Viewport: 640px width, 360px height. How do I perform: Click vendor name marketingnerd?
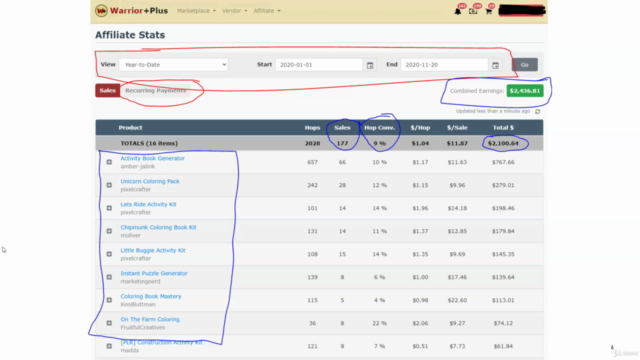tap(140, 282)
